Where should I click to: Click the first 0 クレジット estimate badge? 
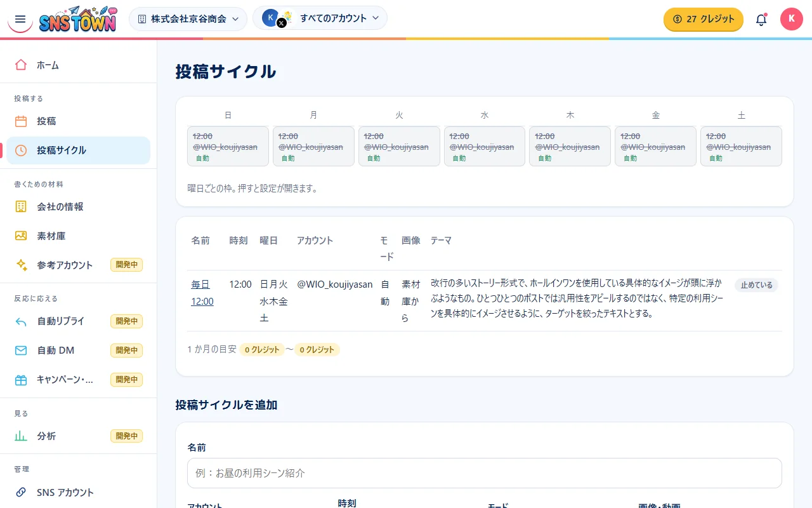[x=262, y=349]
